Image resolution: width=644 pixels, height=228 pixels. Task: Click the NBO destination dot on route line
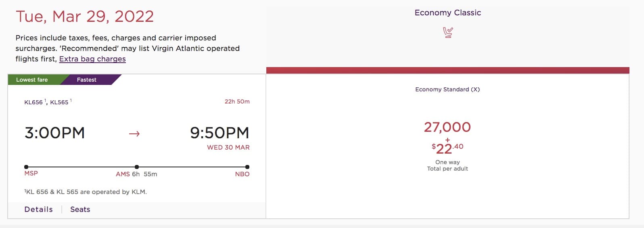(x=247, y=167)
